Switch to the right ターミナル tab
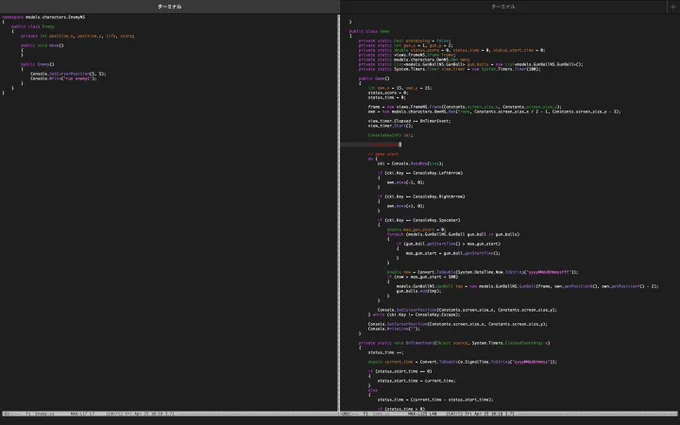Screen dimensions: 680x425 click(x=503, y=7)
